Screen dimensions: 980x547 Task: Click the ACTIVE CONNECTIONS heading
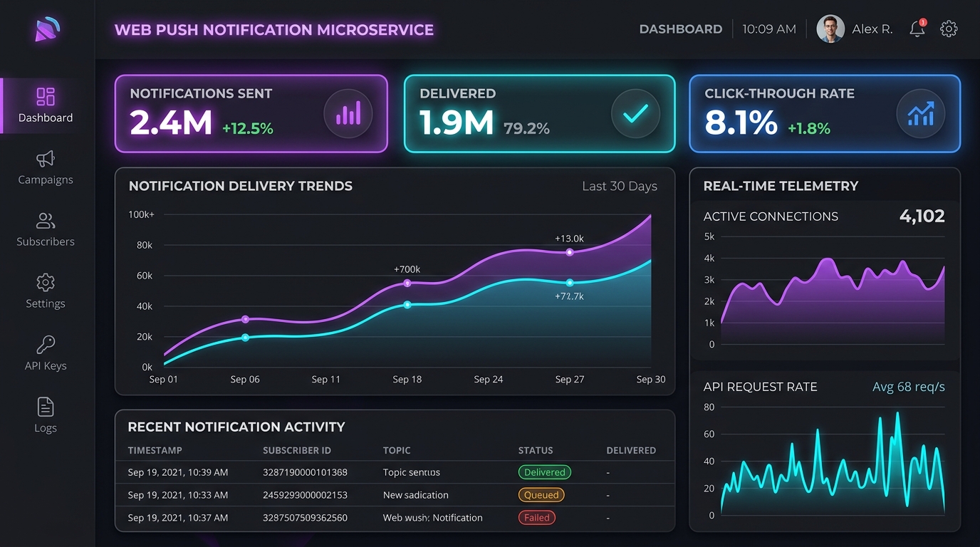[771, 217]
